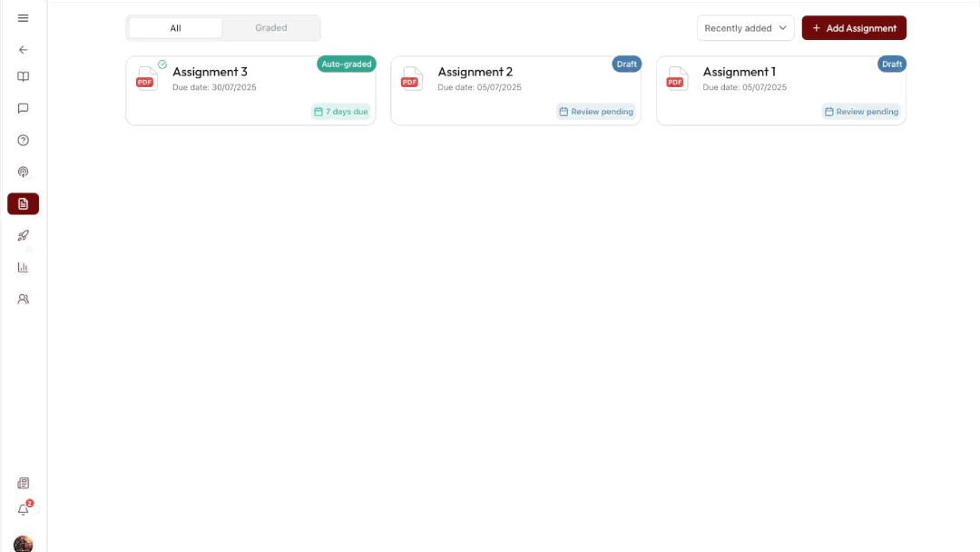This screenshot has height=552, width=980.
Task: Open the broadcast signal icon in sidebar
Action: 24,172
